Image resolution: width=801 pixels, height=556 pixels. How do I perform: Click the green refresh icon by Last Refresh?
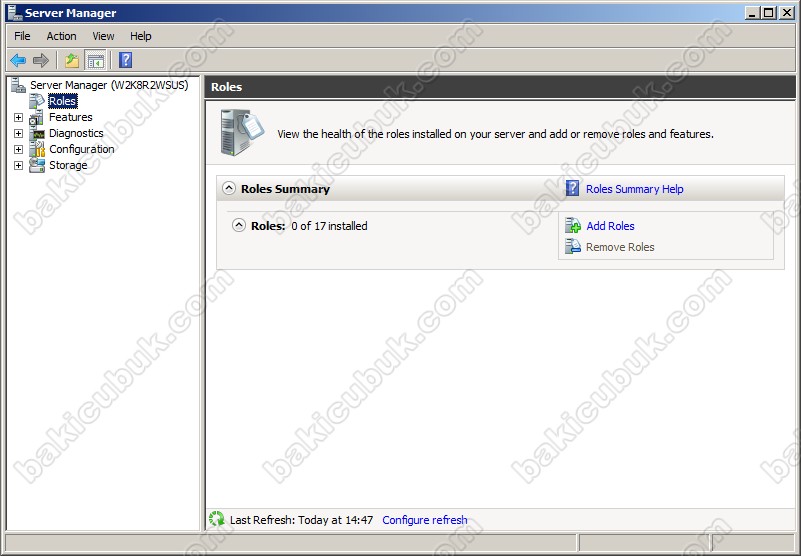click(217, 519)
